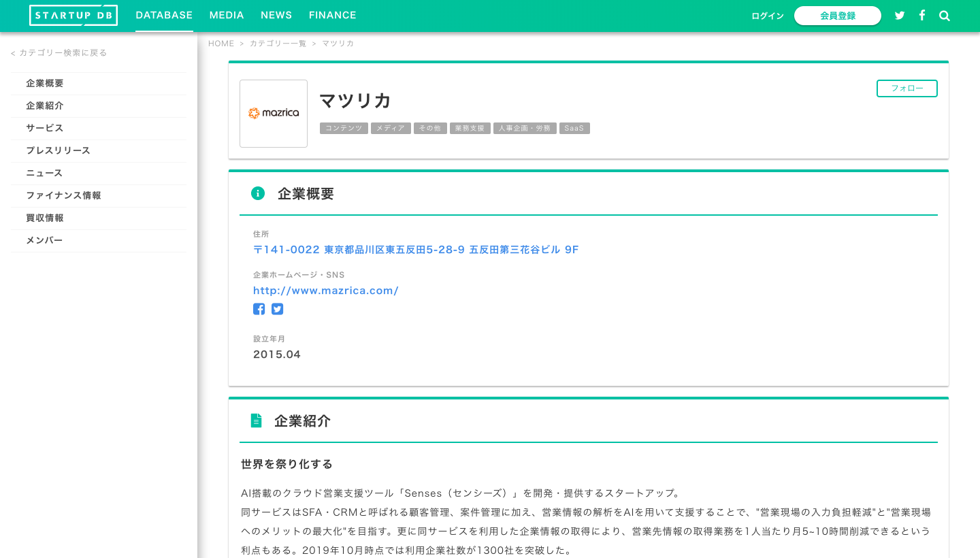Click the 会員登録 button
The height and width of the screenshot is (558, 980).
coord(838,16)
